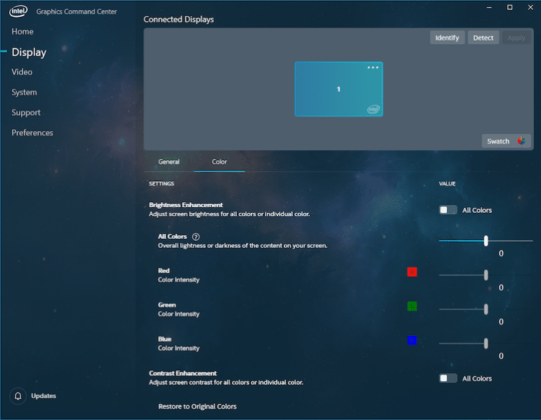This screenshot has height=420, width=541.
Task: Click Restore to Original Colors
Action: click(x=197, y=407)
